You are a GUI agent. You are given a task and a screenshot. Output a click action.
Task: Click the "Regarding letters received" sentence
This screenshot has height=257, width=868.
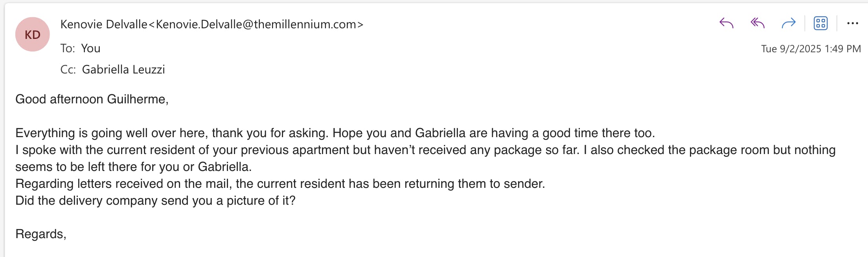tap(280, 184)
